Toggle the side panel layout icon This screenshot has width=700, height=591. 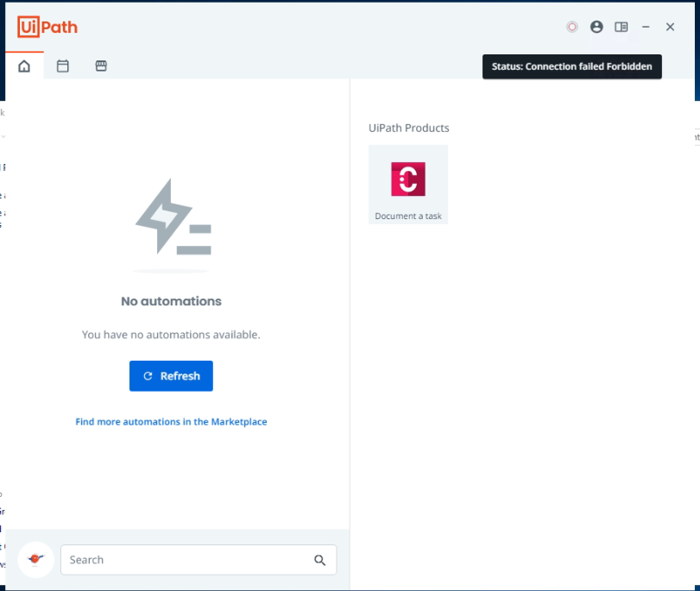621,27
